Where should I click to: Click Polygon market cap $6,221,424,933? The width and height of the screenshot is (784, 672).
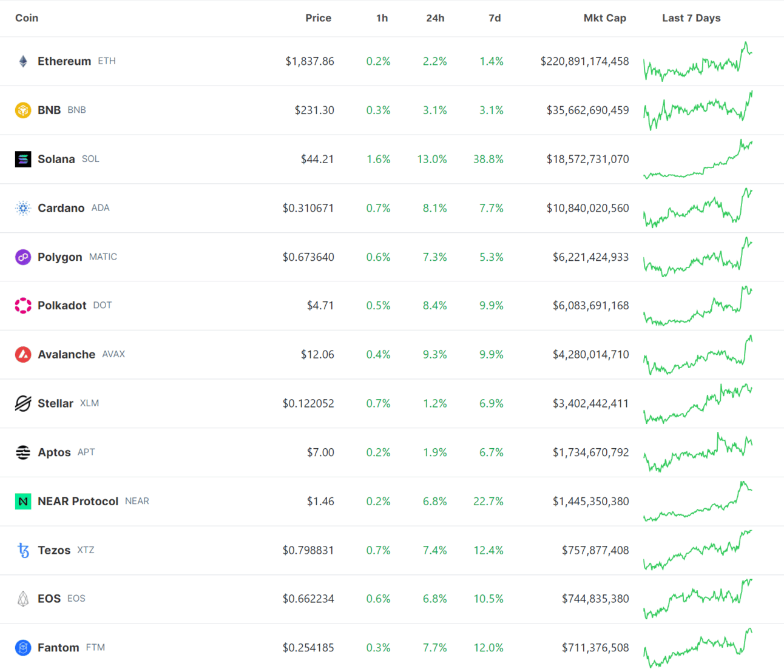coord(591,257)
